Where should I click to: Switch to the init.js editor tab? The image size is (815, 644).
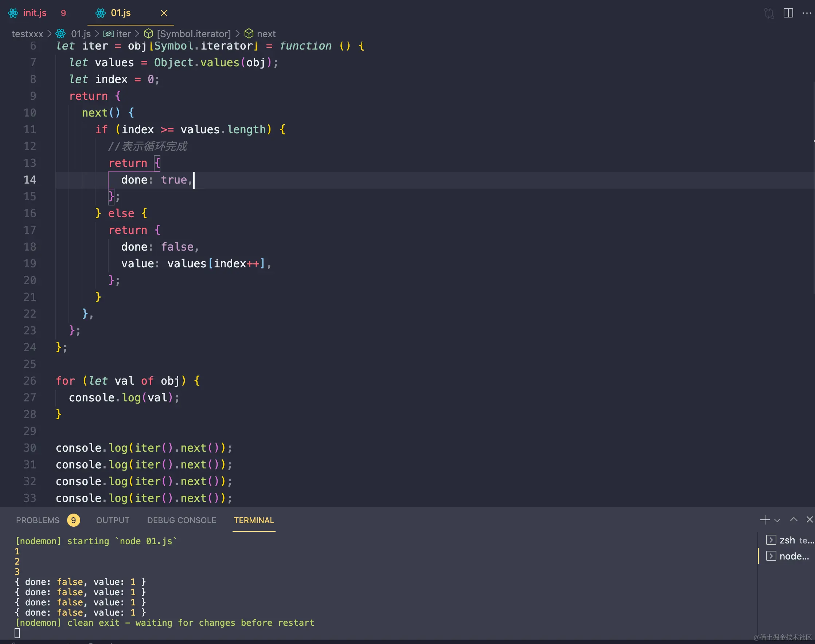[35, 13]
